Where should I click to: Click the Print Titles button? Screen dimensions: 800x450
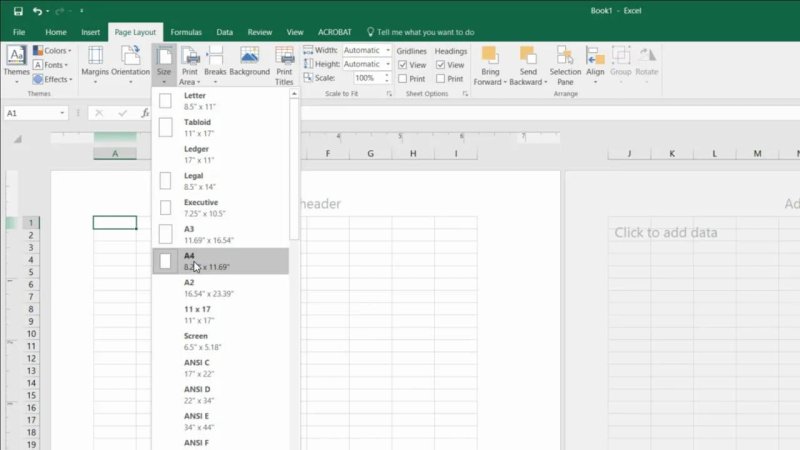(284, 65)
